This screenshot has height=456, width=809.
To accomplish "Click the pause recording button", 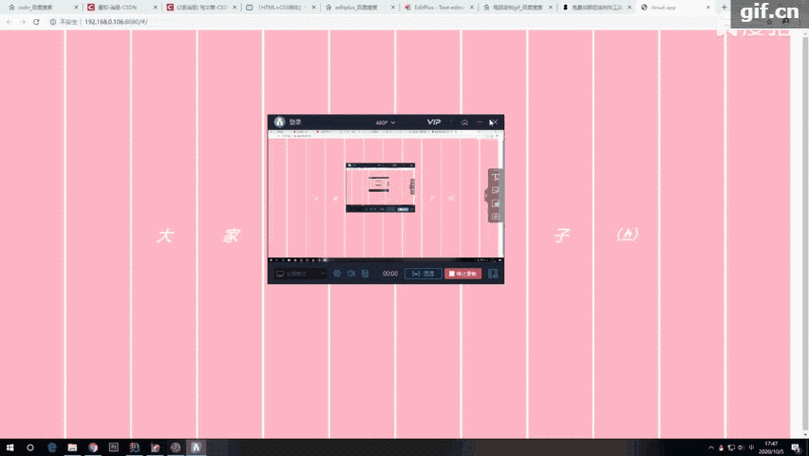I will tap(423, 273).
